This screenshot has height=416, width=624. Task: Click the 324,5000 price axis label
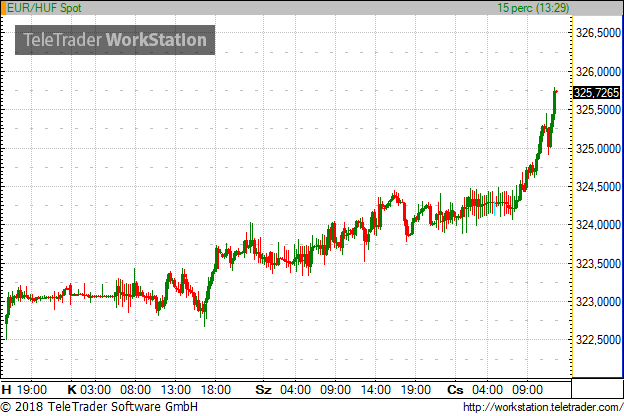pyautogui.click(x=598, y=187)
